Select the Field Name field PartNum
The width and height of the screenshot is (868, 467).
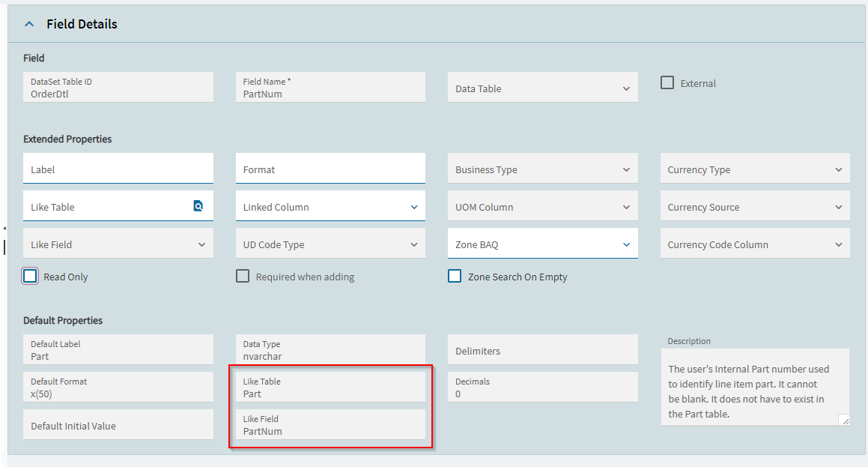click(330, 88)
